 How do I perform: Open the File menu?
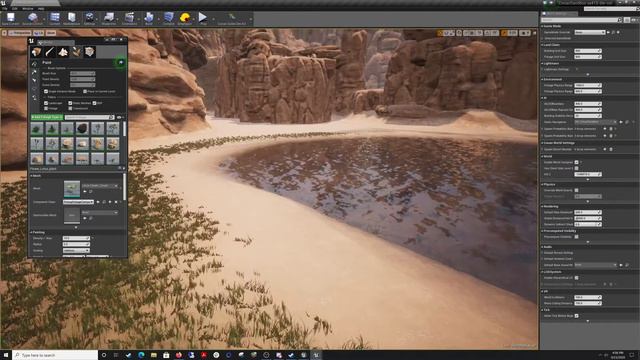[x=4, y=8]
